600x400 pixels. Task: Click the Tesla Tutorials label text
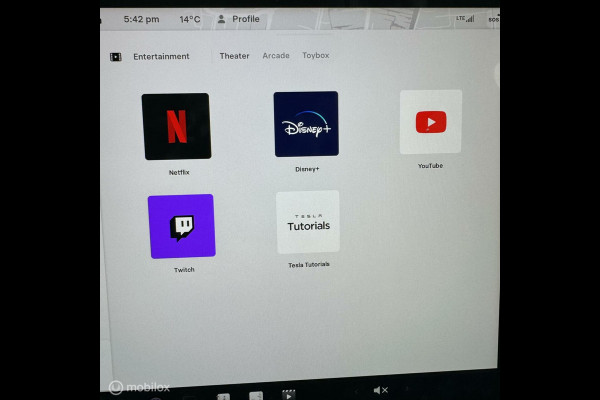point(309,264)
